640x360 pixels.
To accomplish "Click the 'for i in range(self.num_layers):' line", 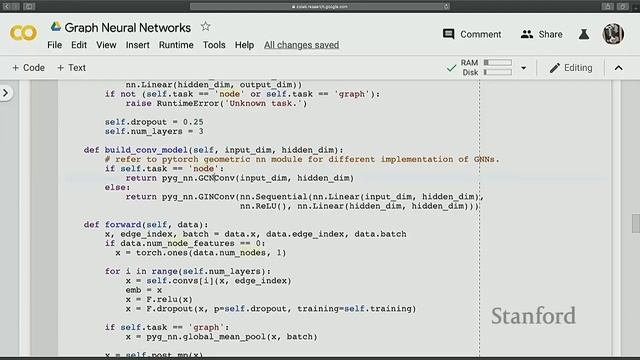I will pyautogui.click(x=187, y=271).
